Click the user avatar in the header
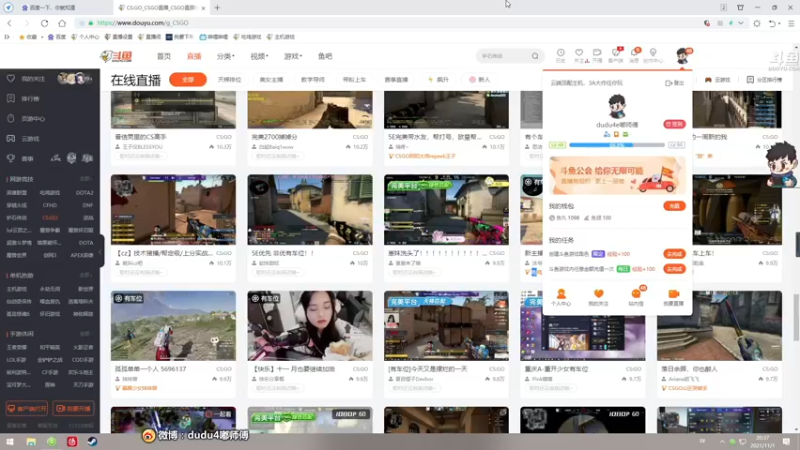 [682, 55]
